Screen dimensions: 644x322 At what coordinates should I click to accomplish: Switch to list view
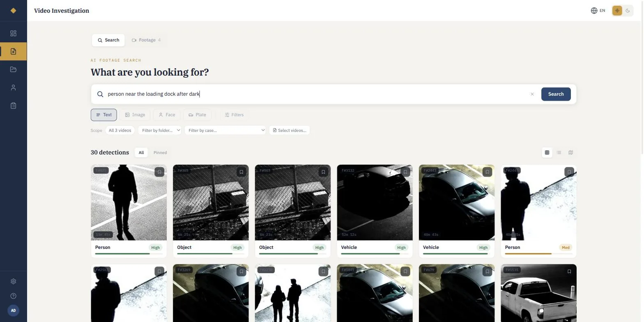[559, 152]
